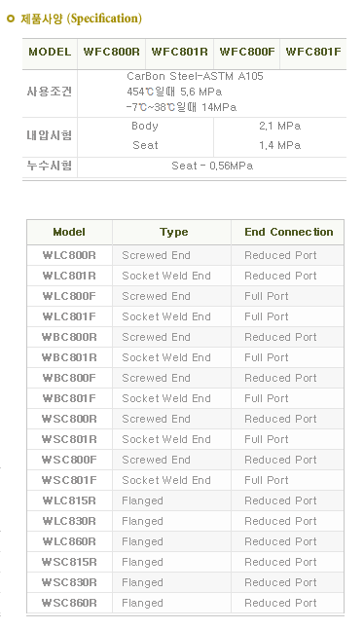Click the yellow bullet icon beside Specification heading
The image size is (364, 630).
[x=11, y=19]
